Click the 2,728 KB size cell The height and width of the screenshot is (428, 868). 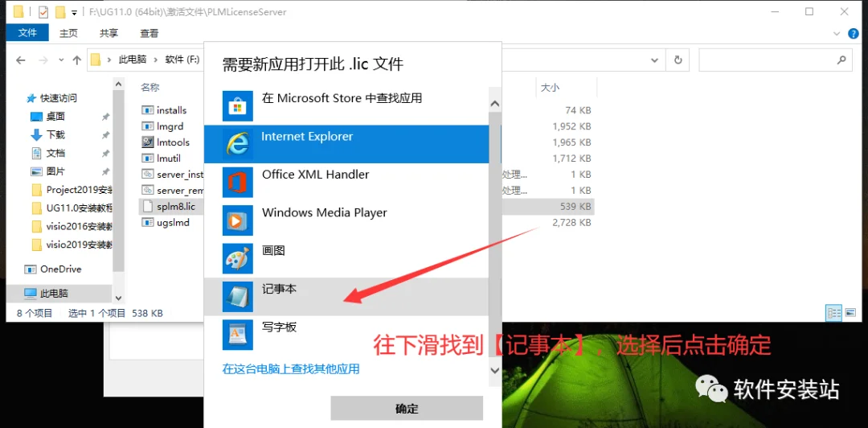click(572, 222)
